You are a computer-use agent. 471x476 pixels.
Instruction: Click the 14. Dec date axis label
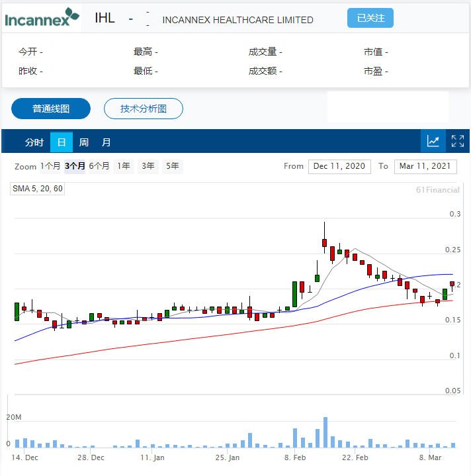[x=24, y=457]
